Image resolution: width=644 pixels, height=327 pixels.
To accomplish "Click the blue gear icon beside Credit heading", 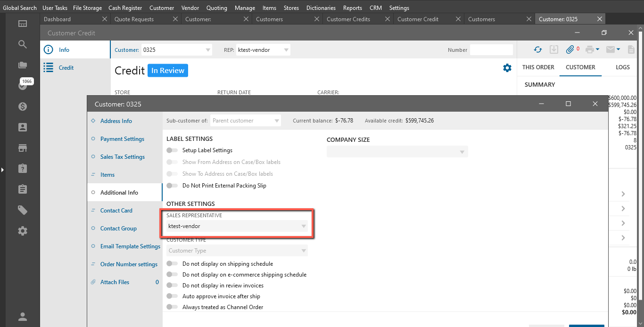I will [507, 68].
